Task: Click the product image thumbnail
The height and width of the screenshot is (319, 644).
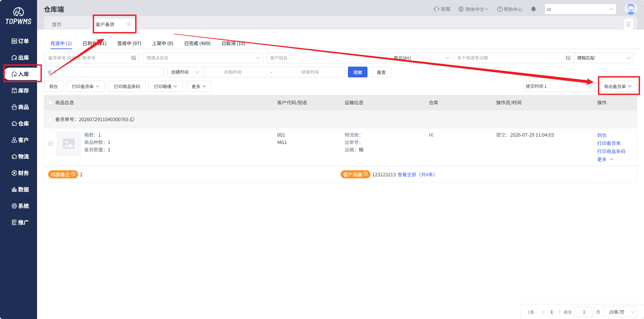Action: (69, 144)
